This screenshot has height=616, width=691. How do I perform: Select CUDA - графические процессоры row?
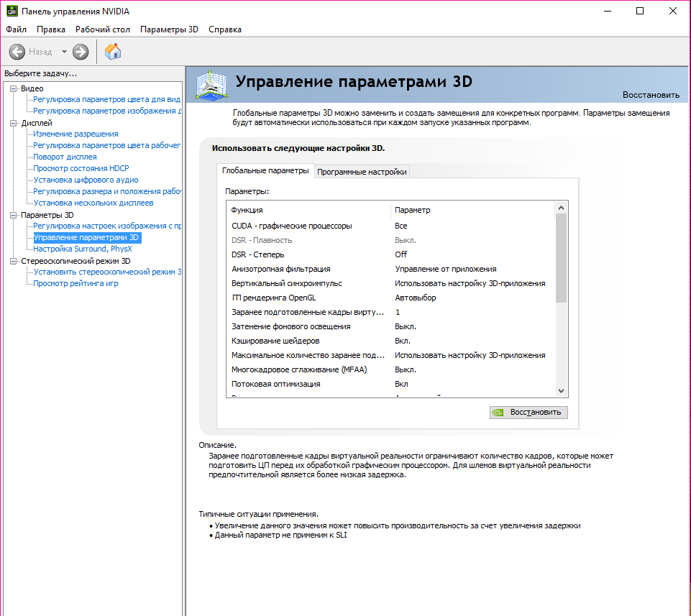390,226
